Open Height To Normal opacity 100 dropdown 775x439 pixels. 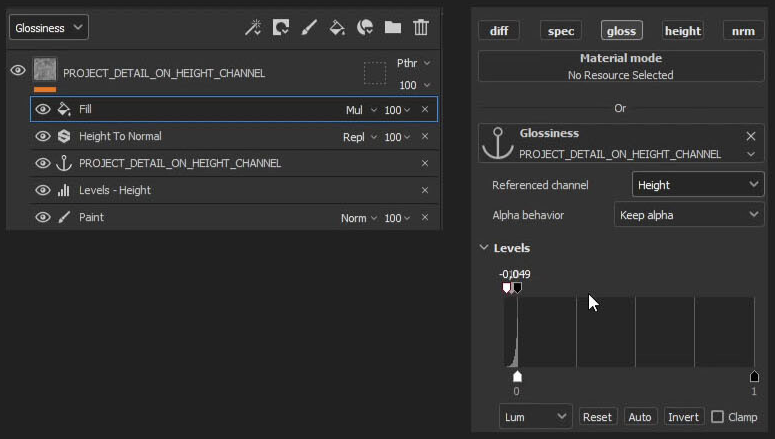pos(397,137)
